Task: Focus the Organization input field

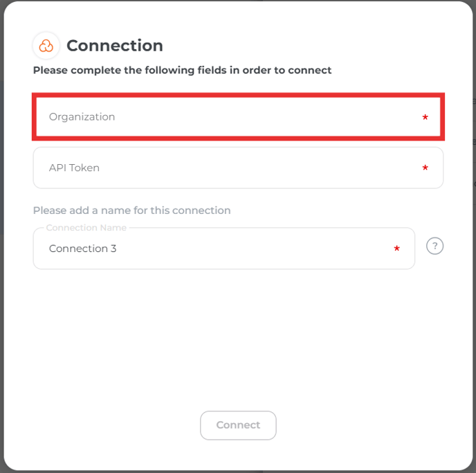Action: [x=238, y=117]
